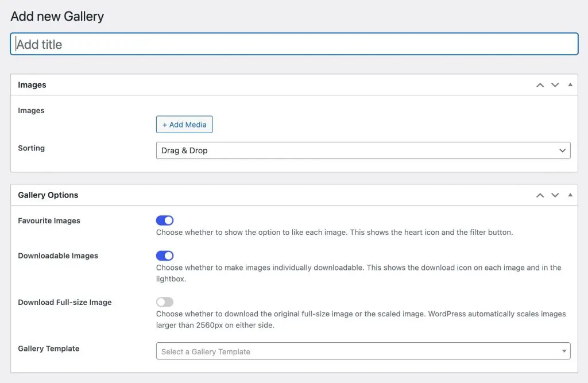The image size is (588, 383).
Task: Collapse Gallery Options using triangle toggle
Action: 570,195
